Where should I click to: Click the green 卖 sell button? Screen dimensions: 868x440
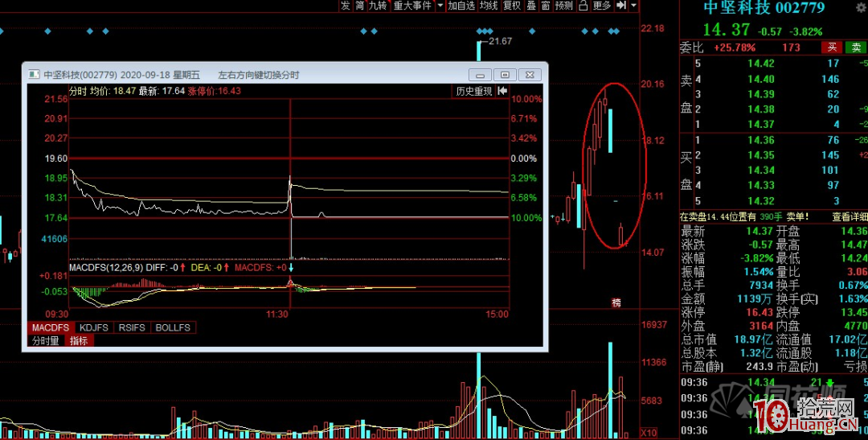857,47
